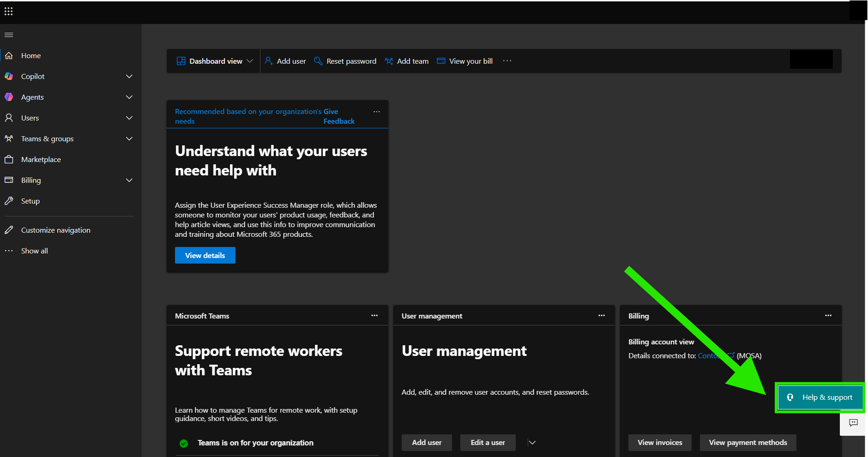Click the Customize navigation pencil icon
This screenshot has width=868, height=457.
(x=9, y=230)
